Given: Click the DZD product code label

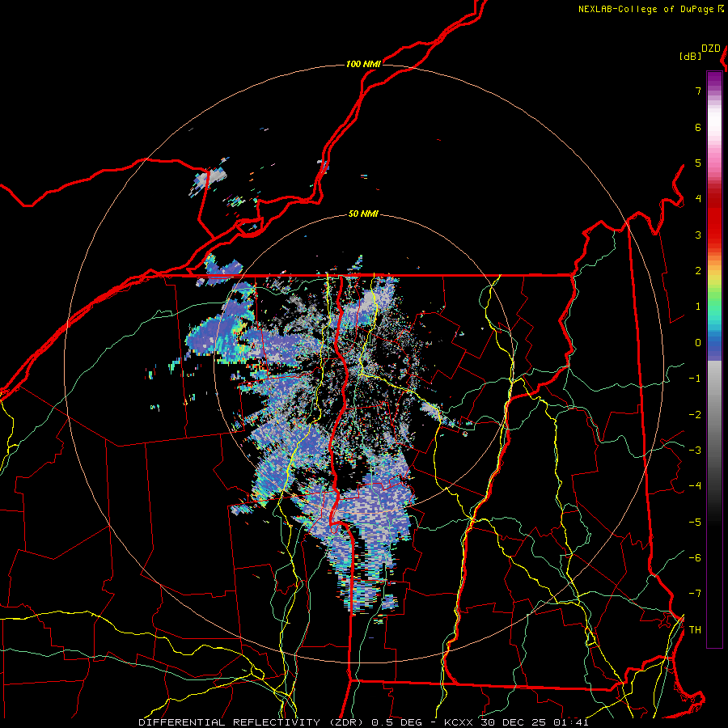Looking at the screenshot, I should point(711,49).
